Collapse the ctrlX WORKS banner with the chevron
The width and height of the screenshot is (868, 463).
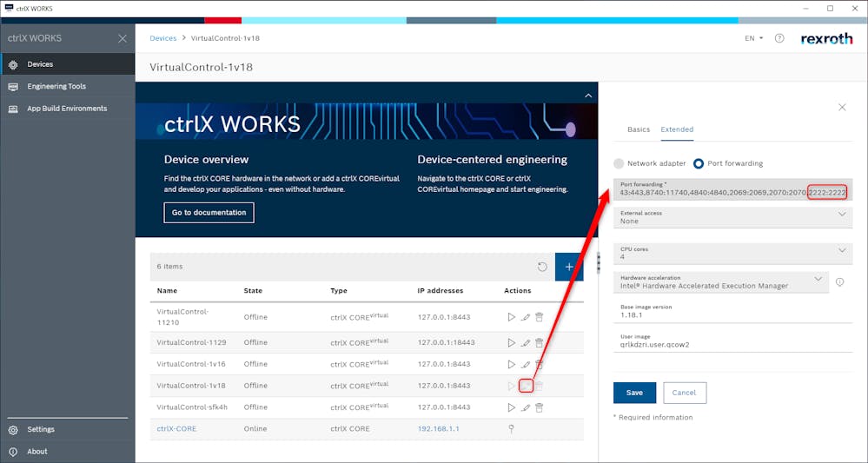(588, 96)
